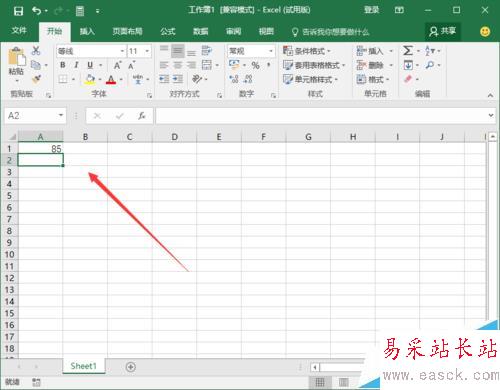Screen dimensions: 500x390
Task: Activate the Format Painter brush
Action: coord(36,79)
